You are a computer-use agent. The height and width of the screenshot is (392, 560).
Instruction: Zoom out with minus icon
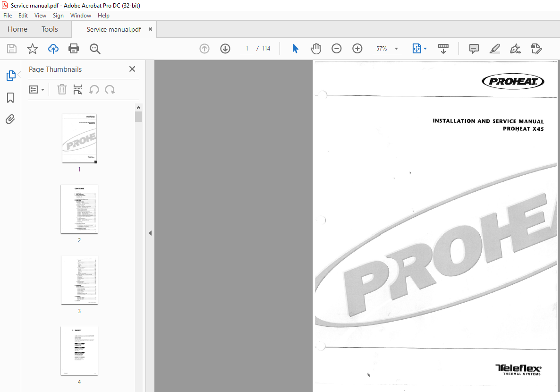pyautogui.click(x=337, y=49)
